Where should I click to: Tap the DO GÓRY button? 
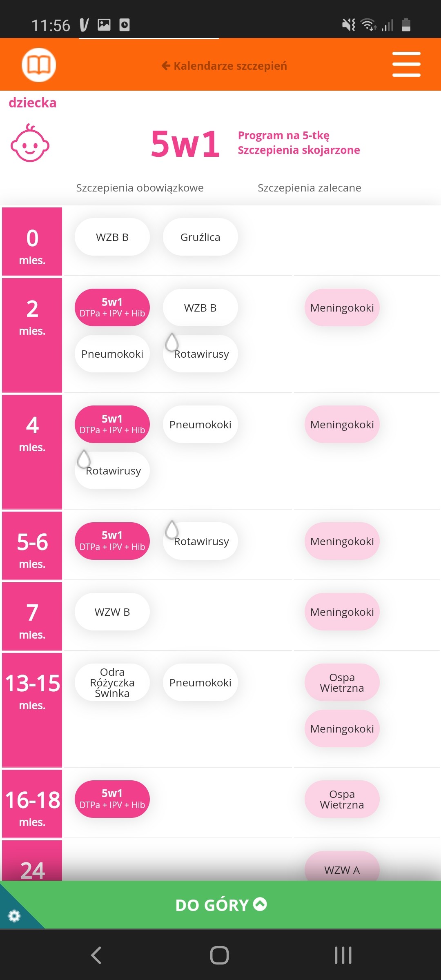point(220,905)
